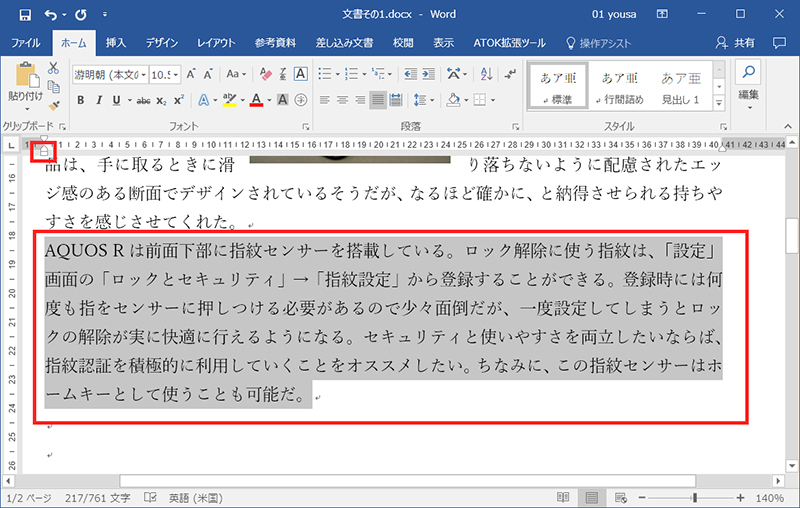Increase paragraph indent
Viewport: 800px width, 508px height.
pyautogui.click(x=429, y=74)
